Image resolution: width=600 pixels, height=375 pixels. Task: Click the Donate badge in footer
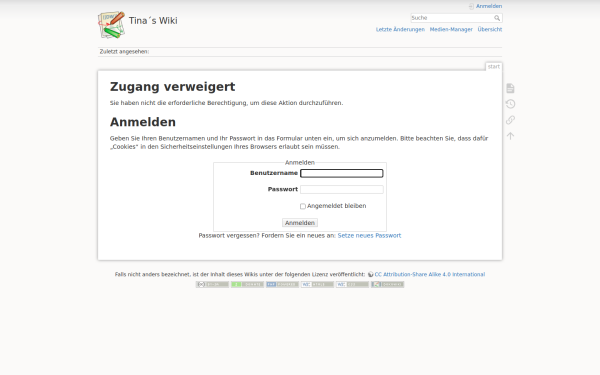(247, 284)
